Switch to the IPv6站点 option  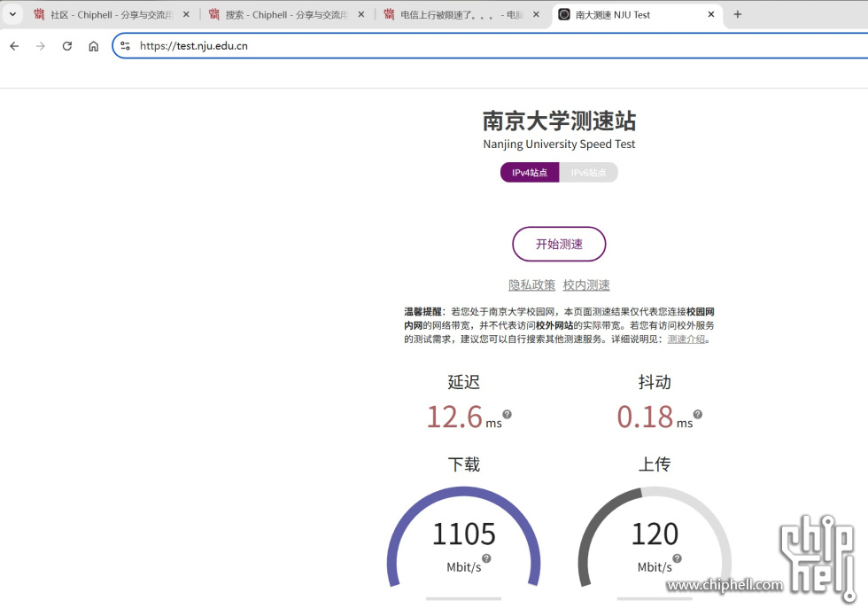[x=588, y=172]
